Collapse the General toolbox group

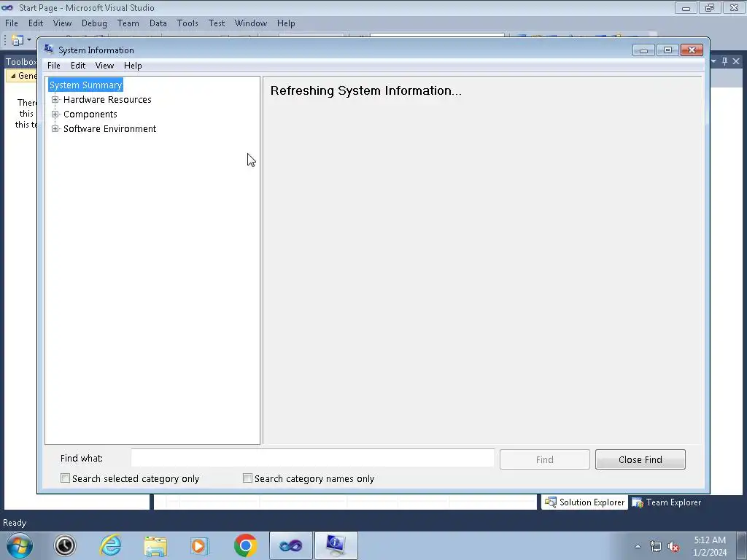click(x=13, y=76)
